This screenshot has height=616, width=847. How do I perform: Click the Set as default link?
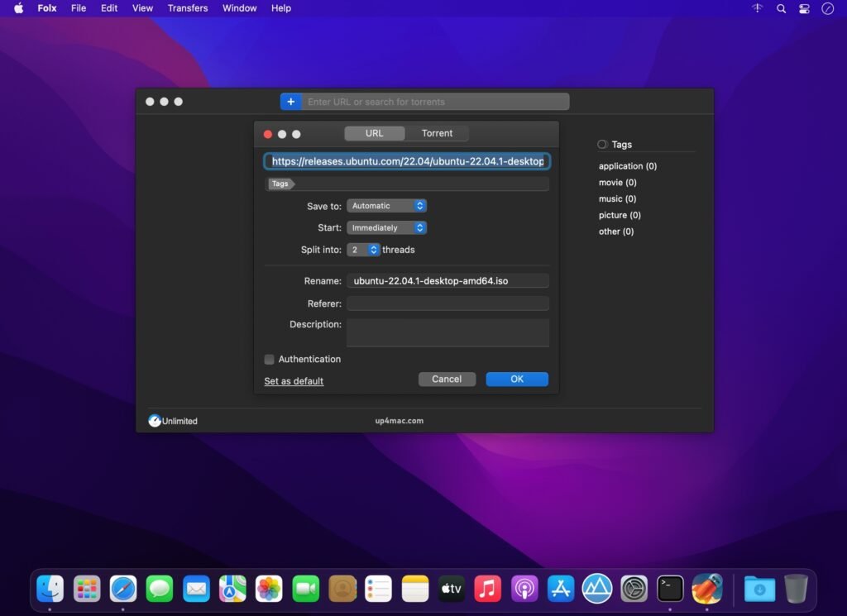click(293, 381)
